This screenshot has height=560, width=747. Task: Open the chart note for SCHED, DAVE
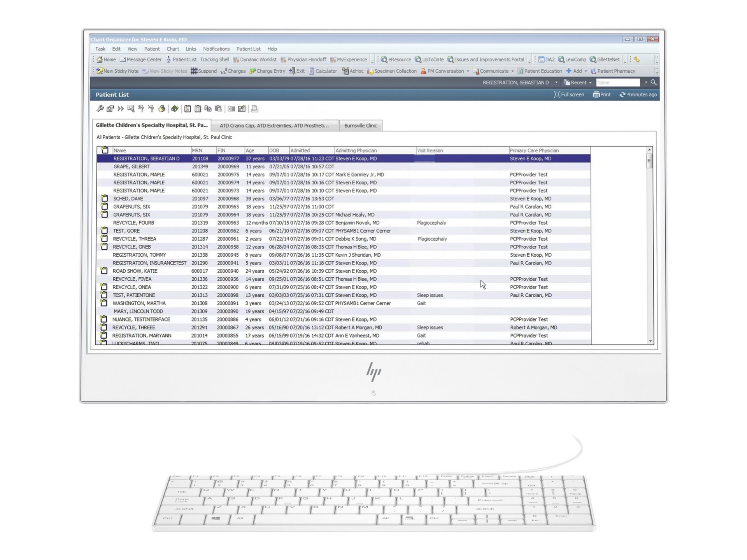(x=104, y=198)
